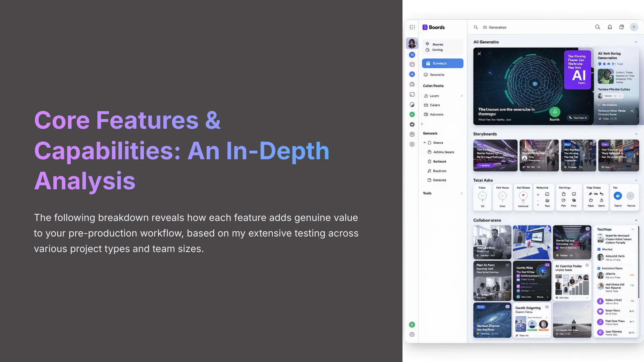Click the red star icon in the Fal Midiars card
The width and height of the screenshot is (644, 362).
(x=523, y=195)
